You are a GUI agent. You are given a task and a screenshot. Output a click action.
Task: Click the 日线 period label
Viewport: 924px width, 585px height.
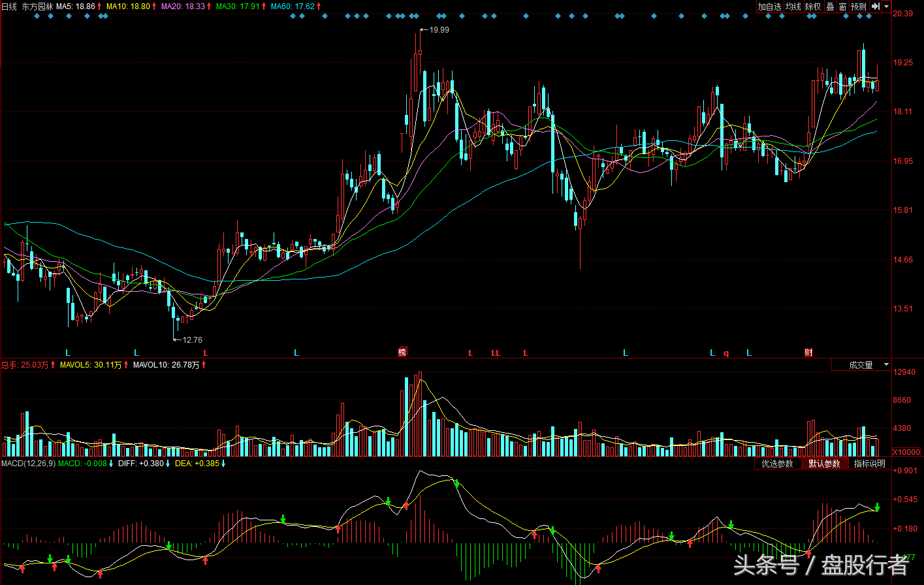(x=9, y=7)
